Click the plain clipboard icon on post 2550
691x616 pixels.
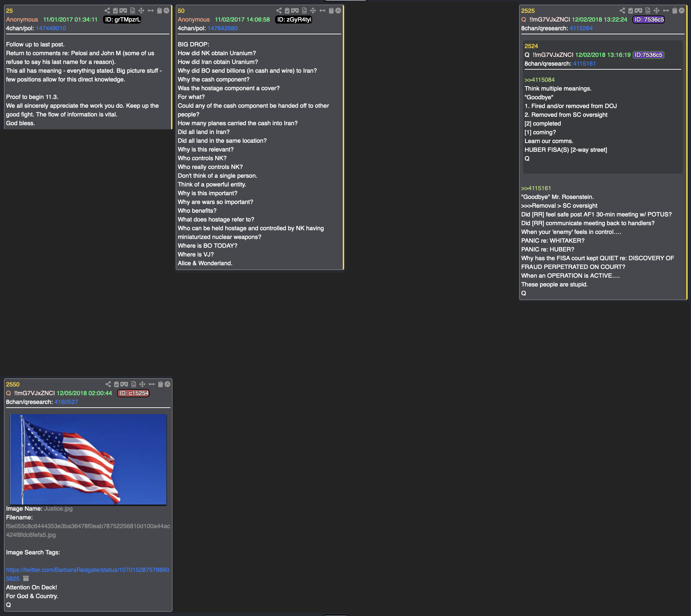pos(161,384)
